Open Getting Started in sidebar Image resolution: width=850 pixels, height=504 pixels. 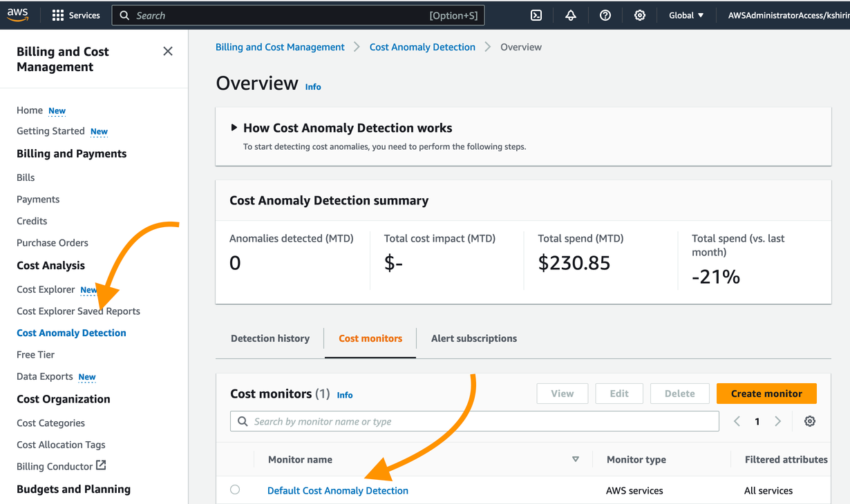tap(50, 130)
